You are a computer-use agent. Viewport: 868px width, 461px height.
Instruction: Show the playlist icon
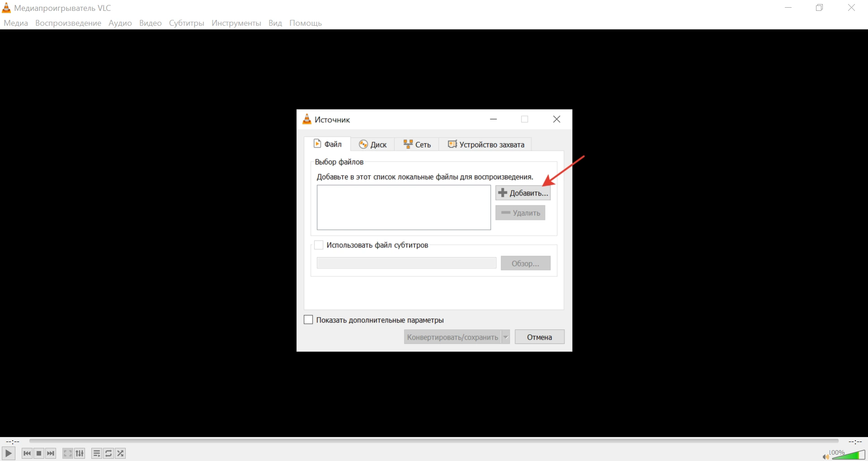96,453
